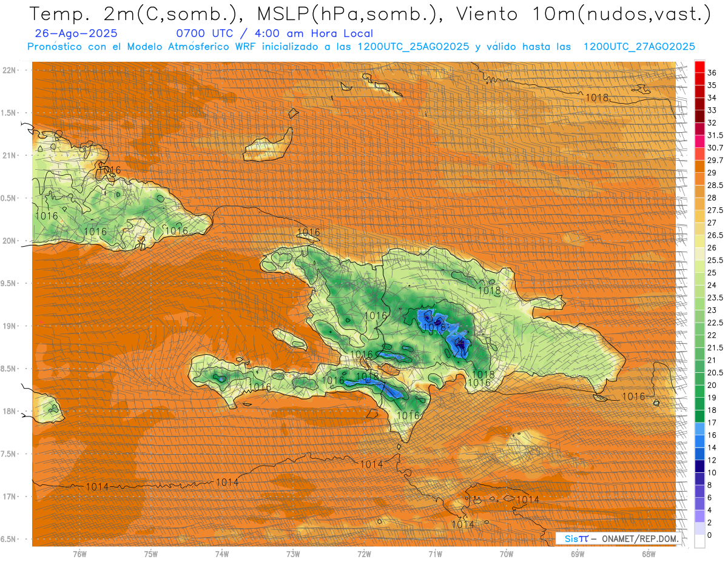Click the "74W" longitude axis label

222,554
